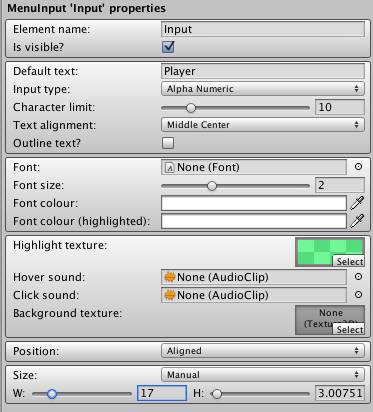Select a Background texture
The image size is (373, 412).
pos(349,329)
